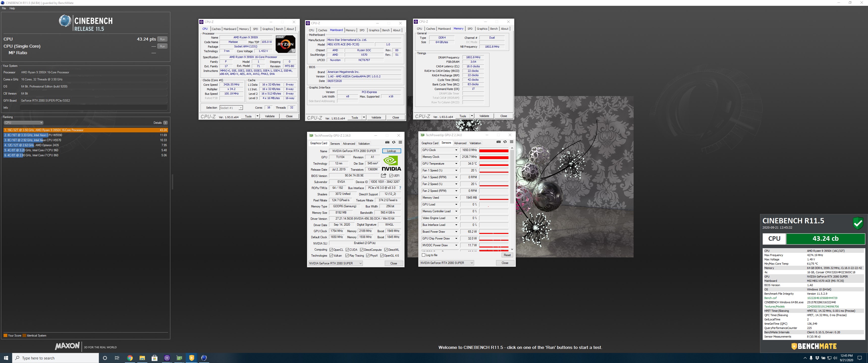Switch to GPU-Z via taskbar icon
Image resolution: width=868 pixels, height=363 pixels.
point(179,358)
